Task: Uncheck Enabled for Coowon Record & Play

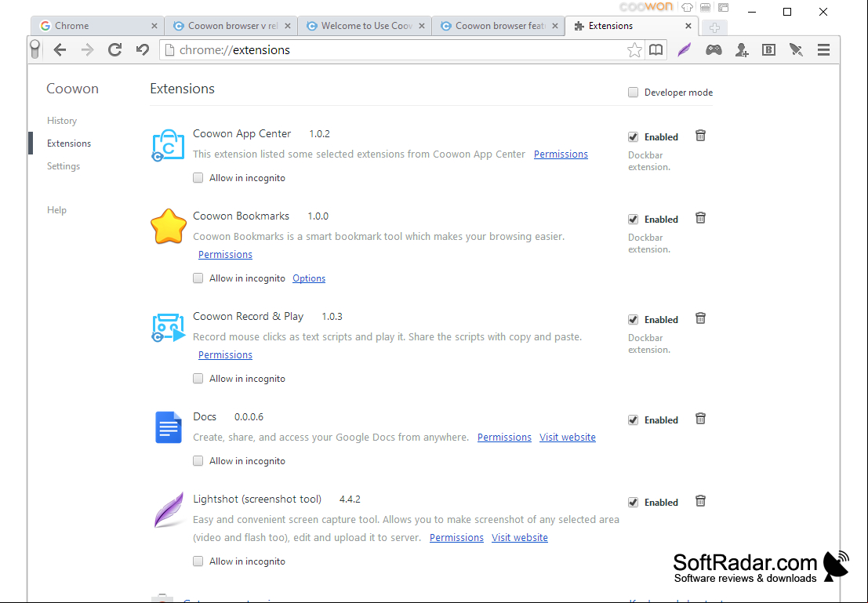Action: pos(634,319)
